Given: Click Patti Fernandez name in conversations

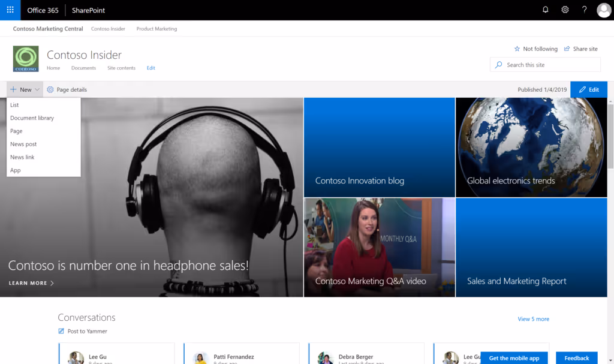Looking at the screenshot, I should (234, 357).
